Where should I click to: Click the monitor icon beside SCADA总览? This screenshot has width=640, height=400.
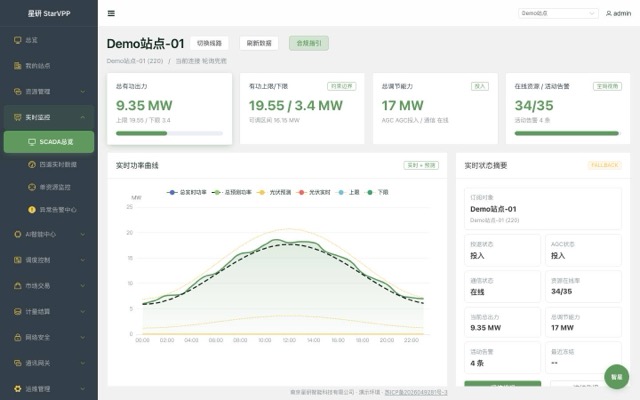click(32, 142)
